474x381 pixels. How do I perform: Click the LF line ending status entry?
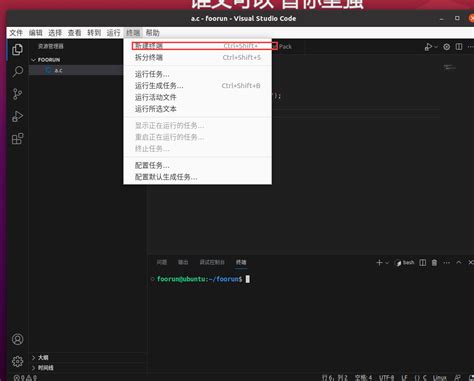coord(404,378)
